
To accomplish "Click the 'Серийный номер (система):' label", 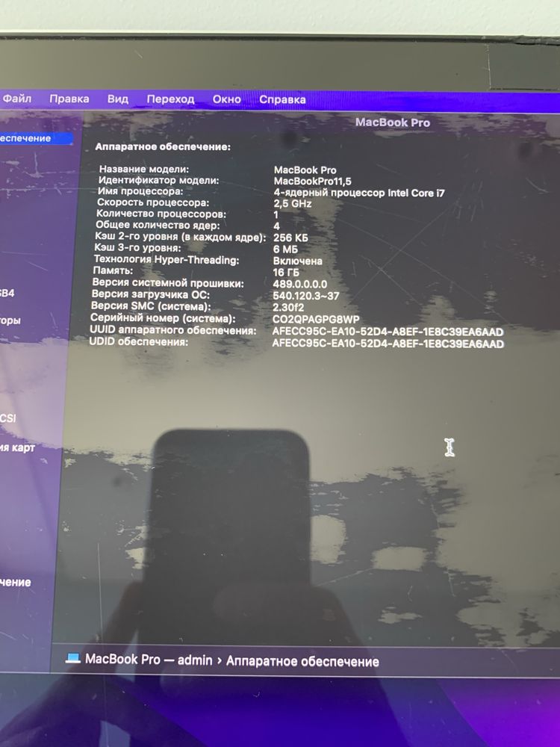I will (163, 318).
